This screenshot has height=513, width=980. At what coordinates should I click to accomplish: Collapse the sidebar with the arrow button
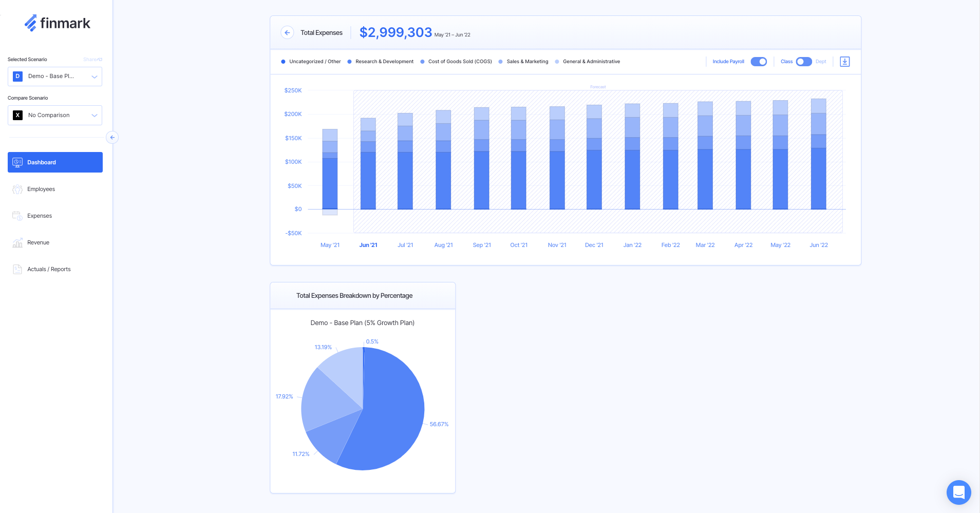[x=112, y=138]
